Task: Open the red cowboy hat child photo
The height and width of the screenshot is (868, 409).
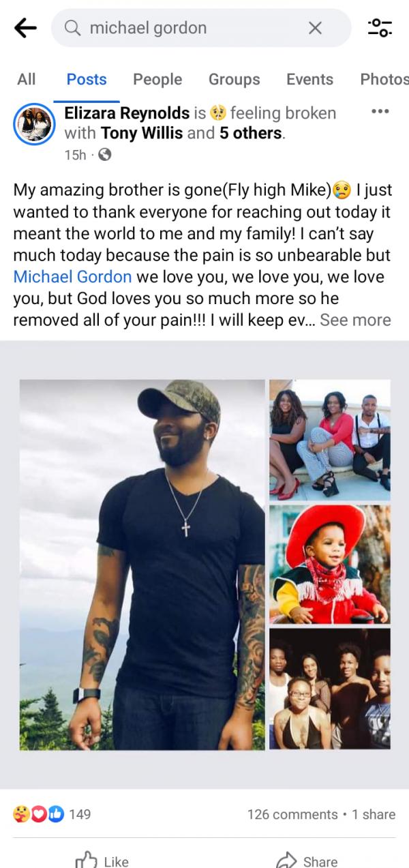Action: point(330,564)
